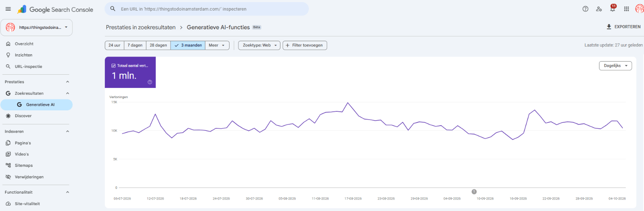Click the help icon in the purple metric card
The width and height of the screenshot is (644, 211).
click(150, 82)
